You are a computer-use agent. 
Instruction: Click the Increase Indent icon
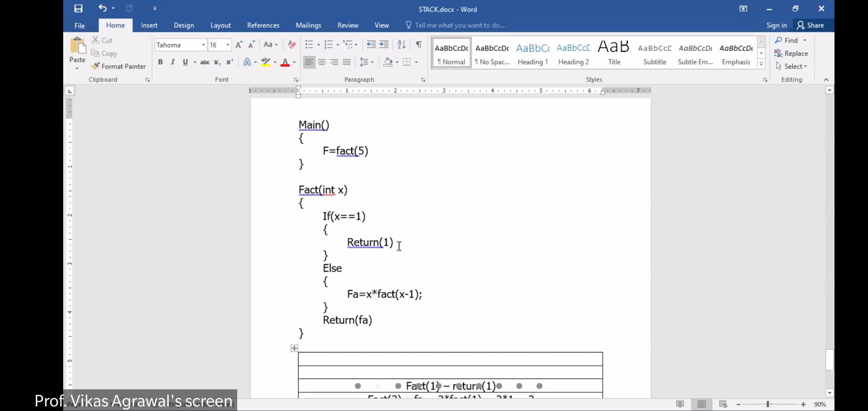pyautogui.click(x=384, y=45)
